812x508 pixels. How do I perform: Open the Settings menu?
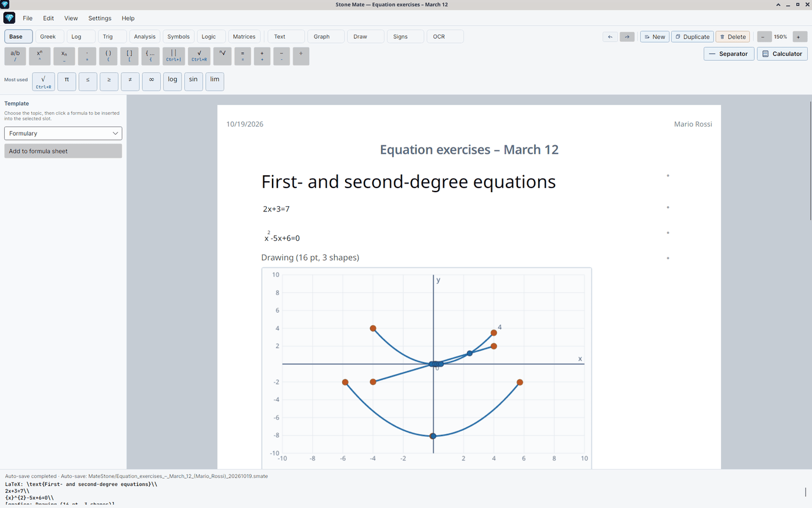pos(100,18)
